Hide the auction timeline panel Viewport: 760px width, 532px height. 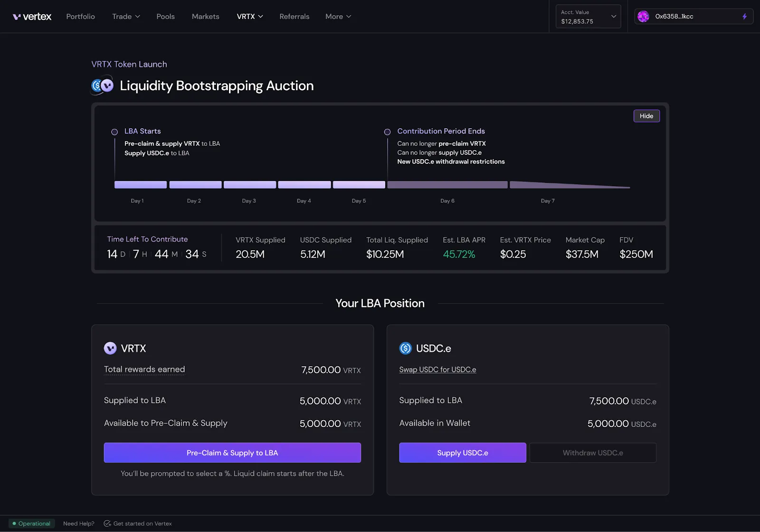click(x=646, y=115)
